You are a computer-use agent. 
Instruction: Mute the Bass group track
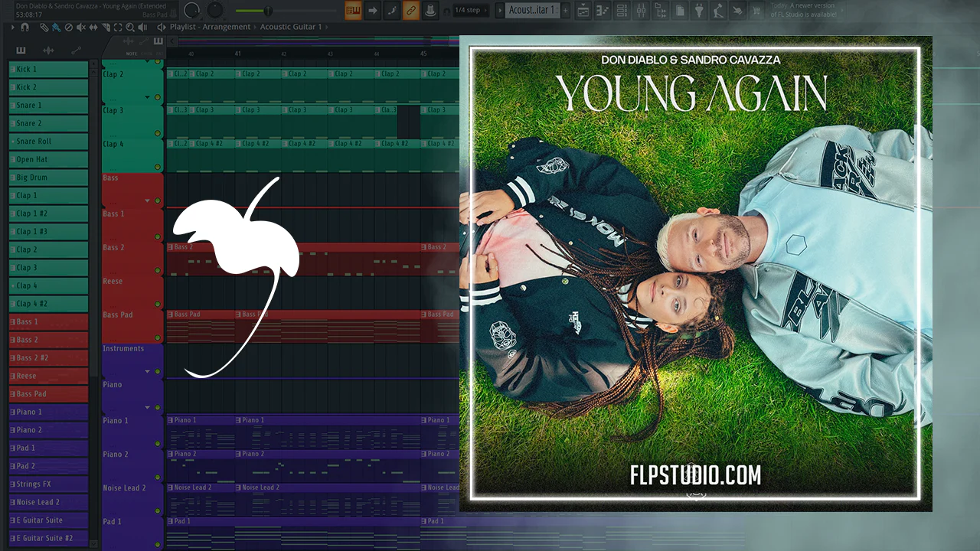158,201
